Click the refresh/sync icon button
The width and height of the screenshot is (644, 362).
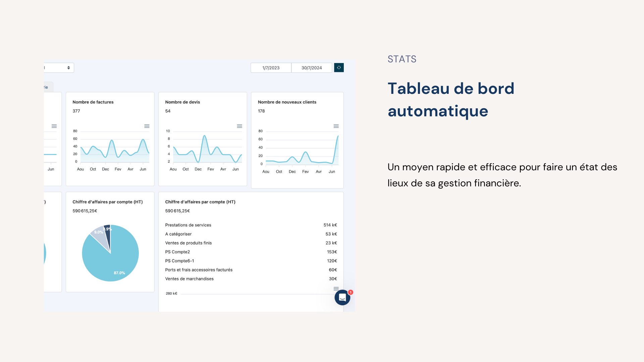click(x=339, y=68)
